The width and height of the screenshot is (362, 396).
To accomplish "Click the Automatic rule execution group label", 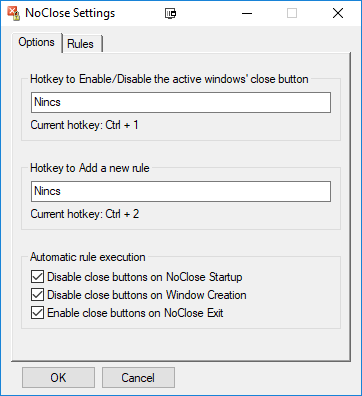I will [88, 257].
